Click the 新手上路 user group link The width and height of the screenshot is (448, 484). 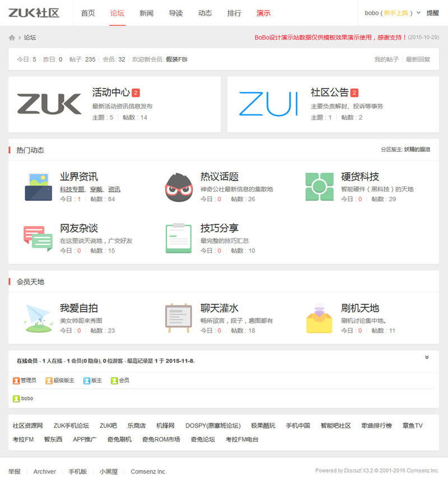[x=396, y=13]
